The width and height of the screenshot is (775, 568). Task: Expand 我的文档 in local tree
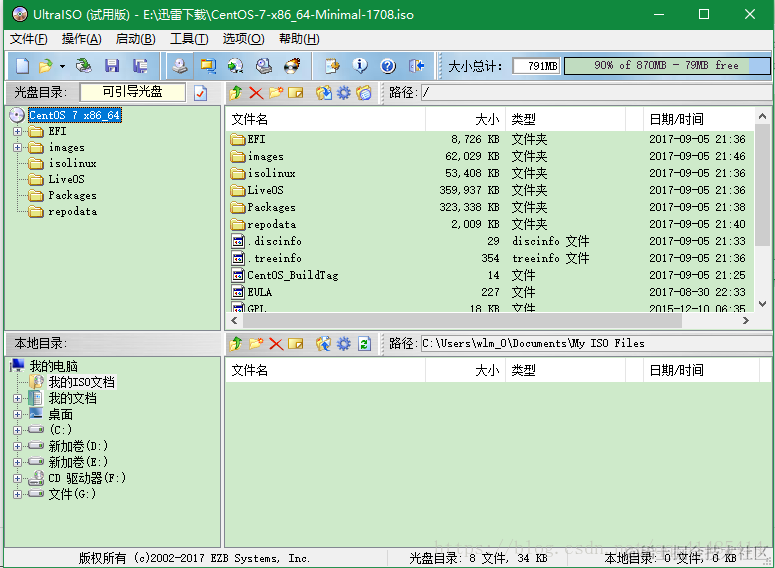coord(17,398)
